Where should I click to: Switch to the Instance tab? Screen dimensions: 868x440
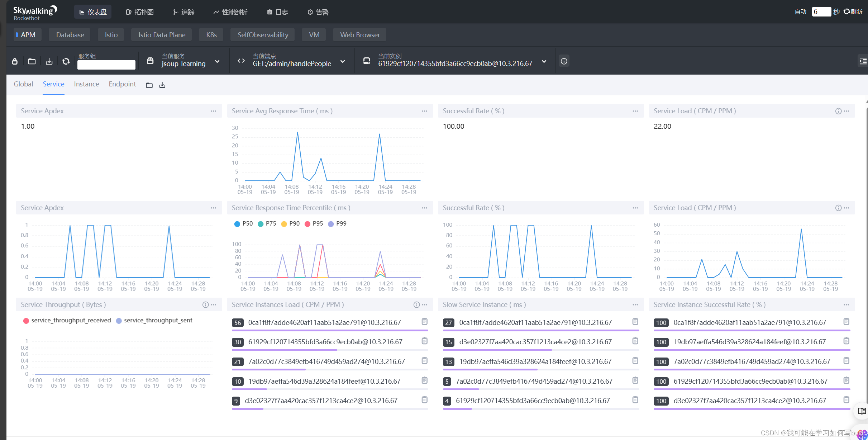tap(86, 84)
